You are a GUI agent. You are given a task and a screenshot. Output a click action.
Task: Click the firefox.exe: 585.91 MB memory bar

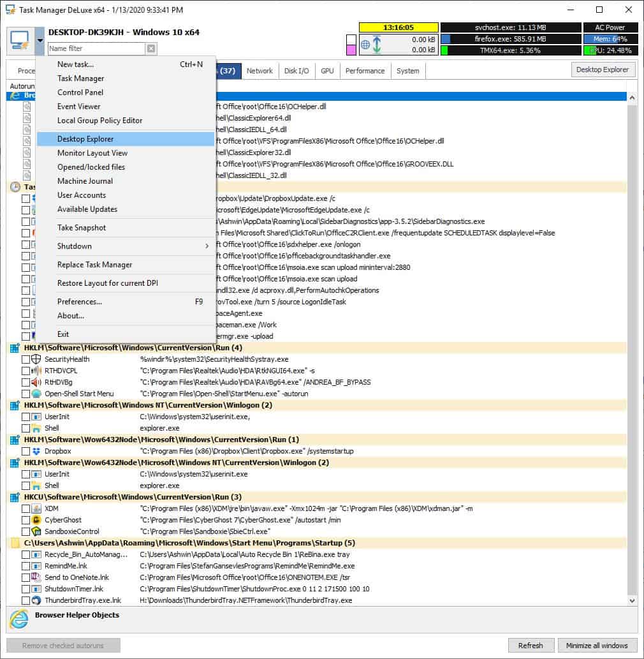[510, 39]
